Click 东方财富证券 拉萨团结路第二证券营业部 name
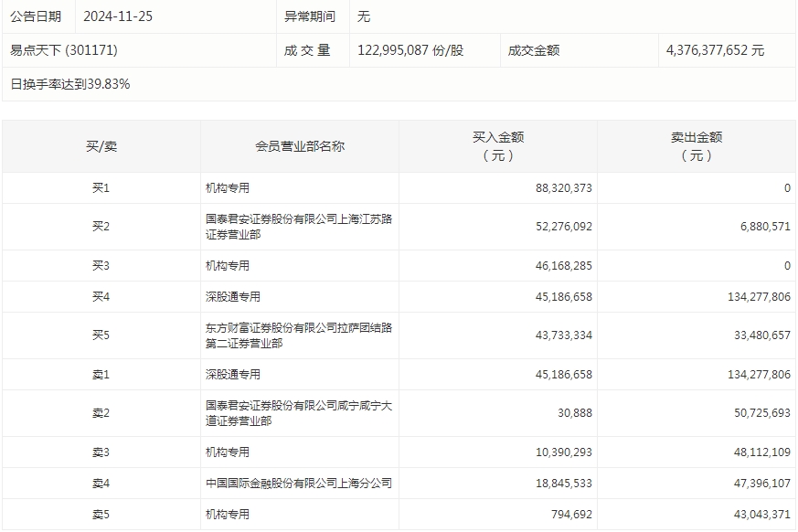798x532 pixels. coord(299,335)
